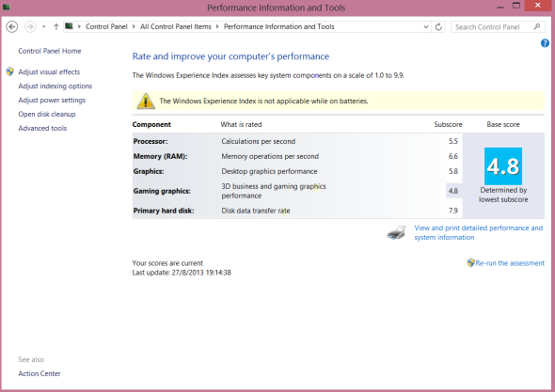
Task: Click the yellow warning triangle icon
Action: tap(146, 102)
